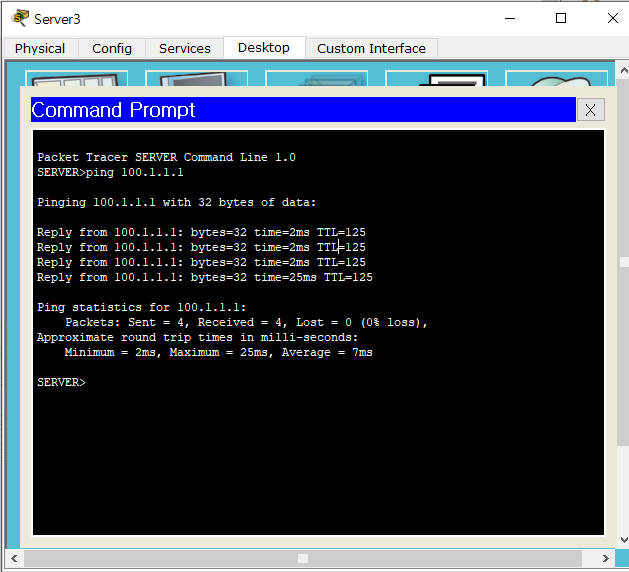Click the 'Minimum = 2ms, Maximum = 25ms' line
The image size is (629, 572).
[x=219, y=352]
